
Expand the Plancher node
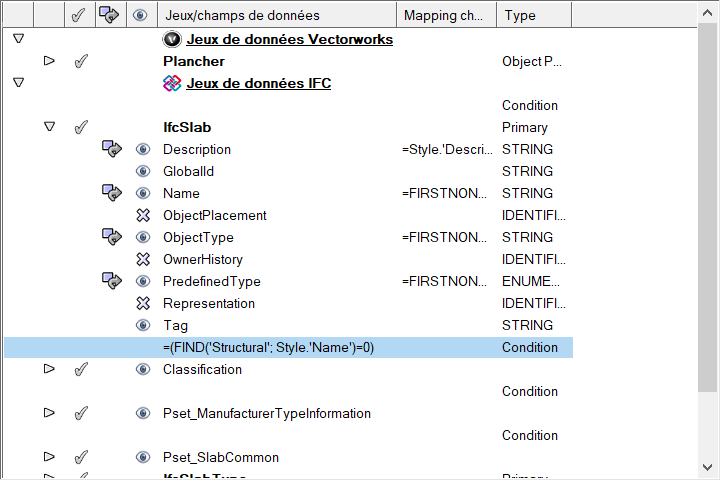click(x=49, y=61)
